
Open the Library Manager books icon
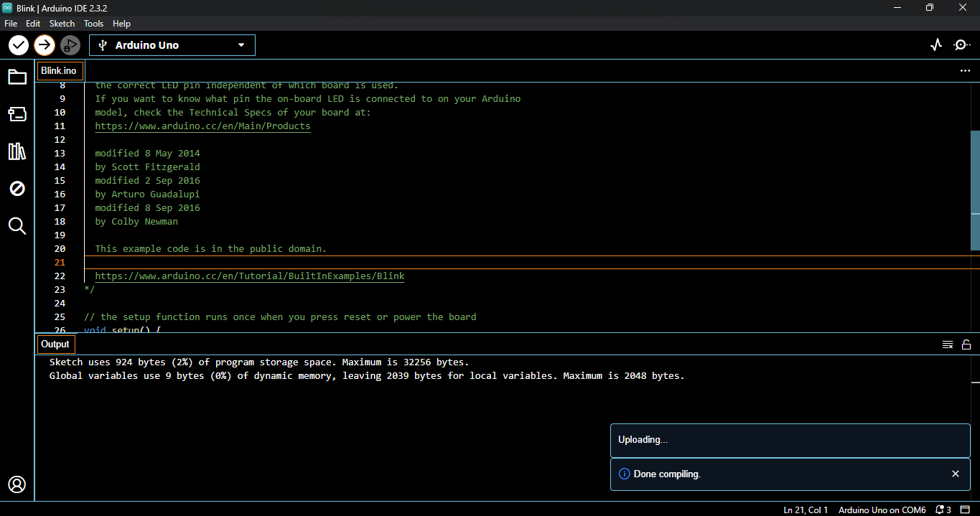17,151
